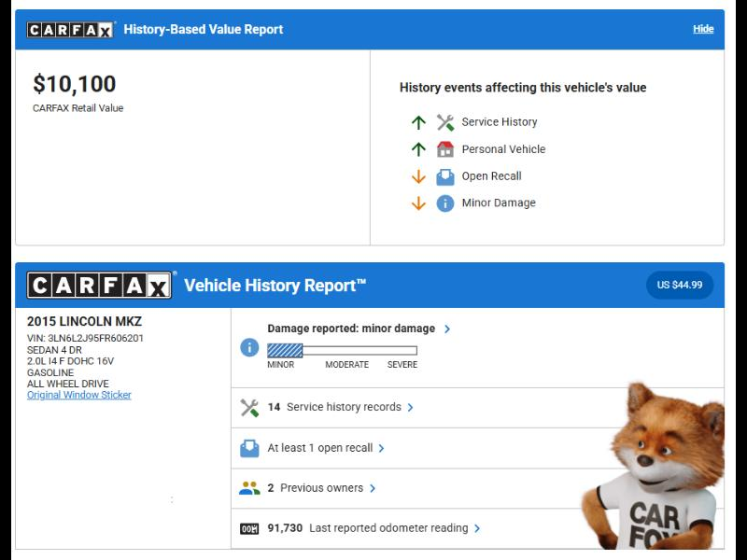Click the red house Personal Vehicle icon
This screenshot has width=747, height=560.
click(445, 149)
